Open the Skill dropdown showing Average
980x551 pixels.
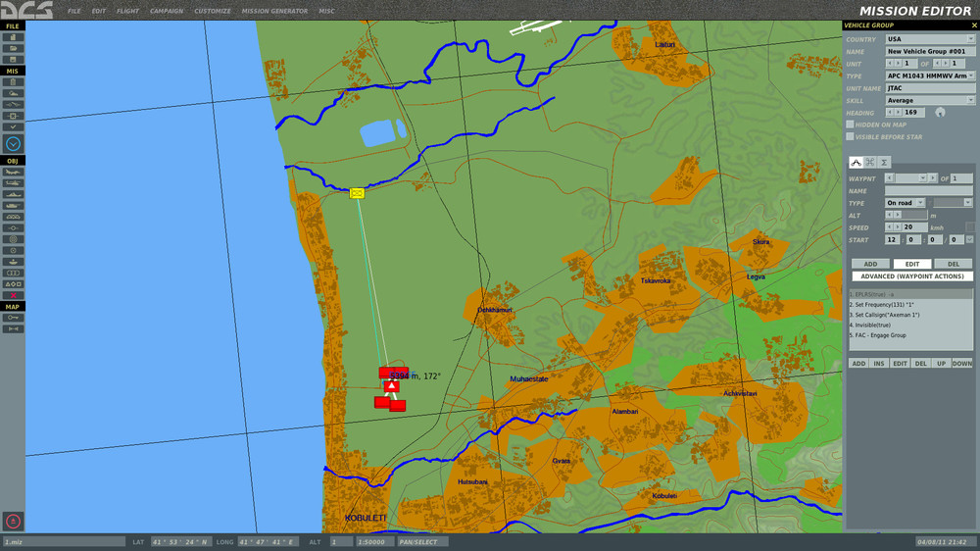click(x=930, y=100)
